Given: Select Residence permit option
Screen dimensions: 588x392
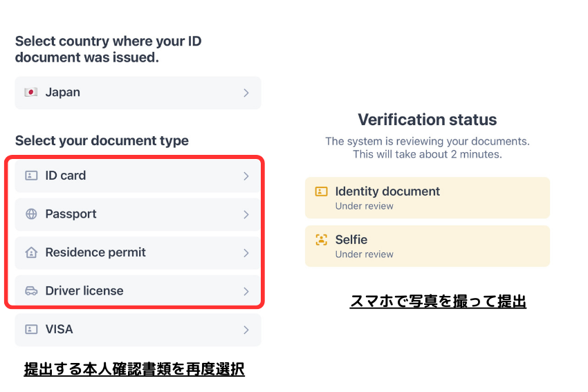Looking at the screenshot, I should (137, 253).
